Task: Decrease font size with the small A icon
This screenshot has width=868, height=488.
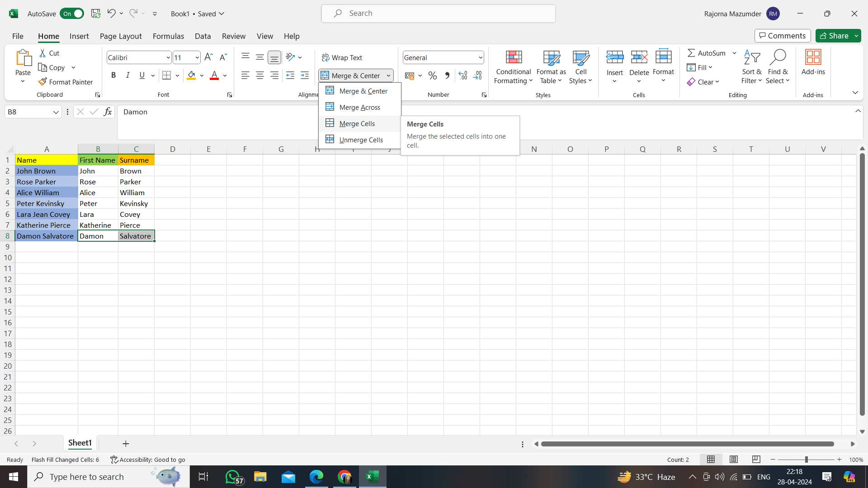Action: coord(223,57)
